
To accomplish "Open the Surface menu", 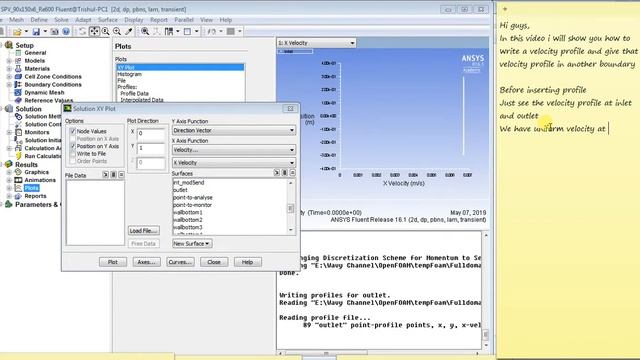I will click(x=108, y=20).
